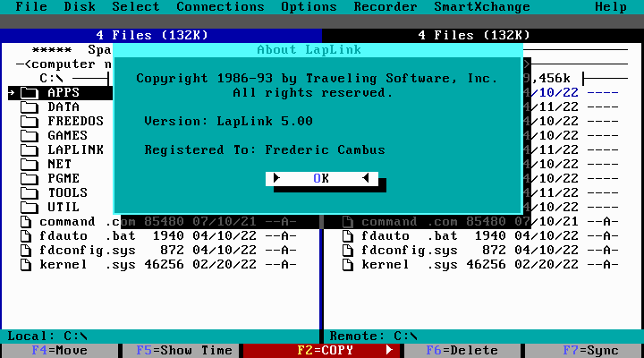Click remote kernel.sys file icon
The height and width of the screenshot is (358, 644).
[x=348, y=265]
